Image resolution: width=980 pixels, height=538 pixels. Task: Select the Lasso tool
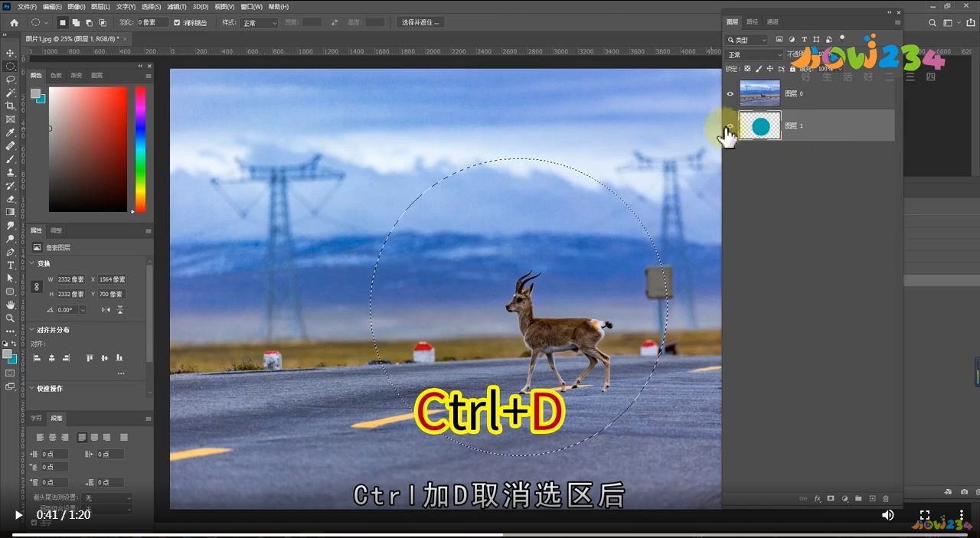click(x=11, y=79)
